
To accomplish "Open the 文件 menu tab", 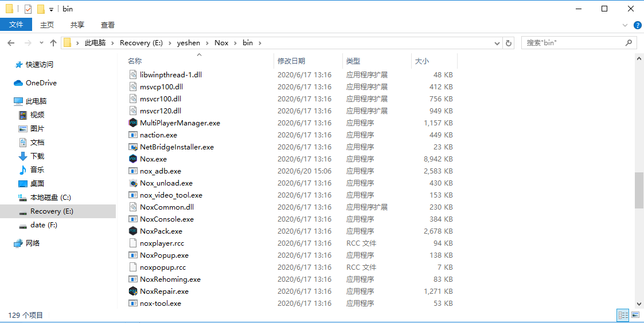I will click(16, 25).
